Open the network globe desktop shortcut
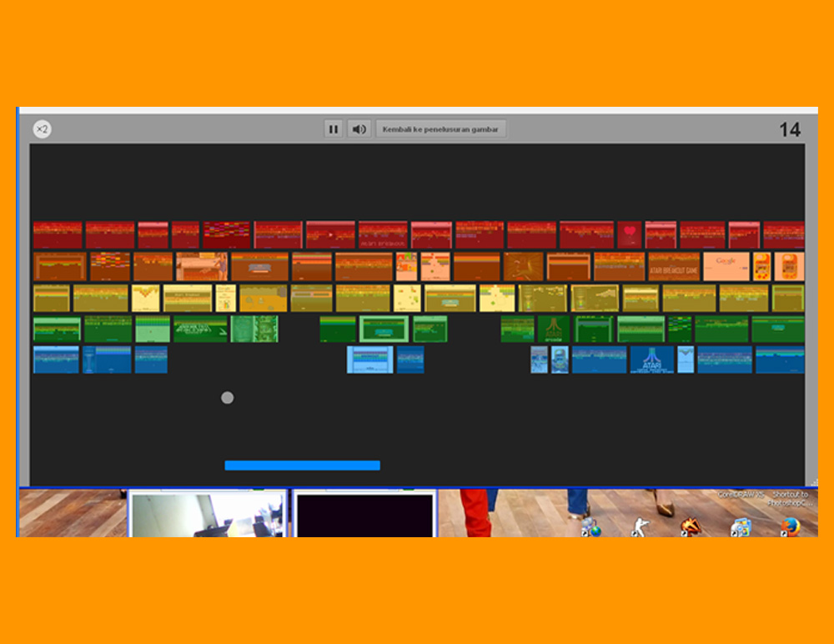834x644 pixels. [x=591, y=527]
